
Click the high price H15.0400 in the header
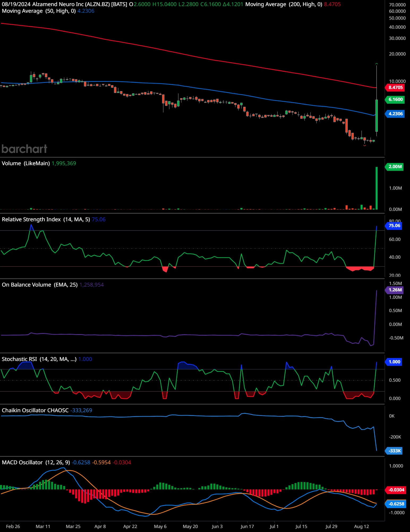tap(164, 4)
